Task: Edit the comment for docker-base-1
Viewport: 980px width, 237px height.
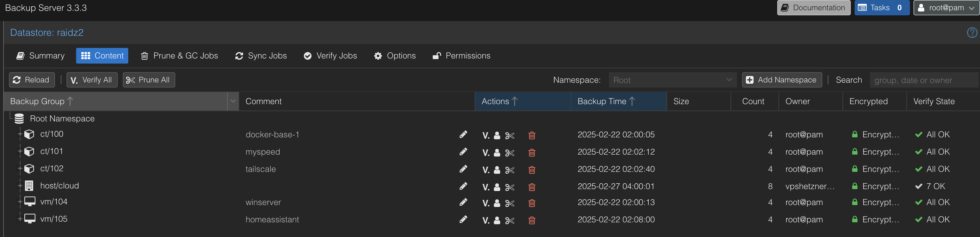Action: tap(463, 134)
